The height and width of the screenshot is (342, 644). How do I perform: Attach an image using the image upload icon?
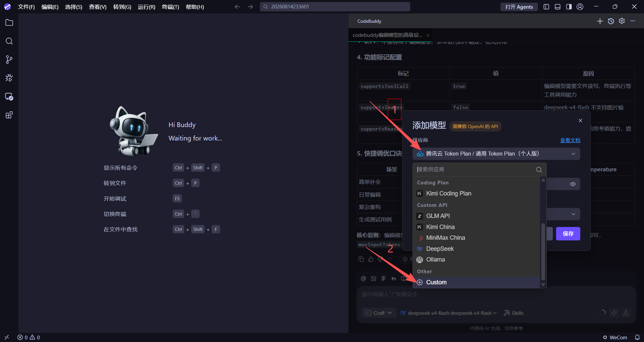click(x=374, y=279)
